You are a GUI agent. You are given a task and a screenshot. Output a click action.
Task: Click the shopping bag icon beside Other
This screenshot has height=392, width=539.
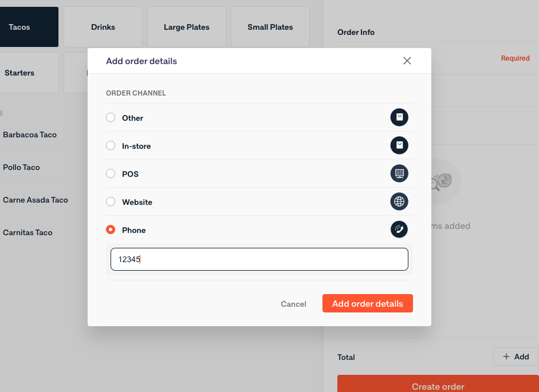tap(399, 117)
